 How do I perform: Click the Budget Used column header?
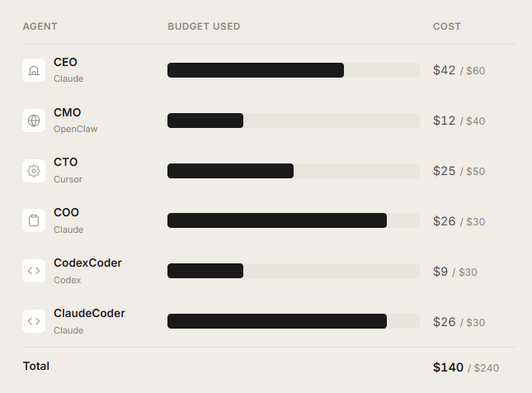[x=204, y=26]
